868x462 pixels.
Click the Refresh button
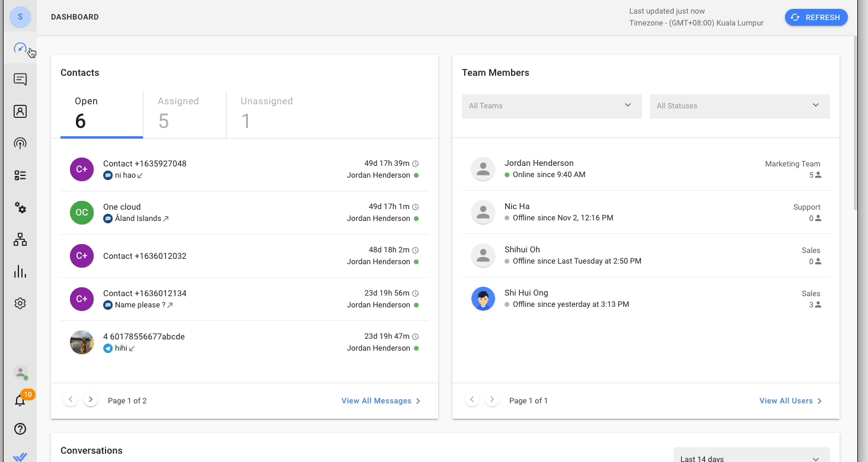click(x=816, y=17)
